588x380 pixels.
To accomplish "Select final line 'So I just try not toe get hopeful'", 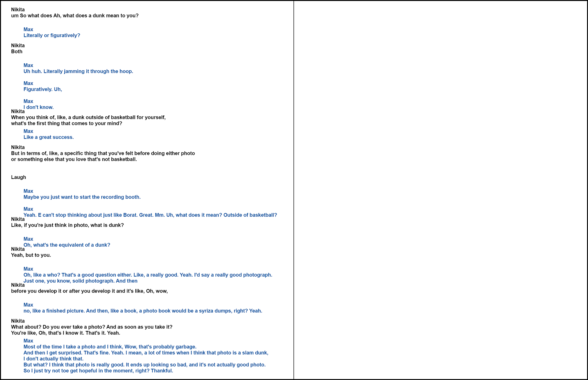I will tap(98, 371).
